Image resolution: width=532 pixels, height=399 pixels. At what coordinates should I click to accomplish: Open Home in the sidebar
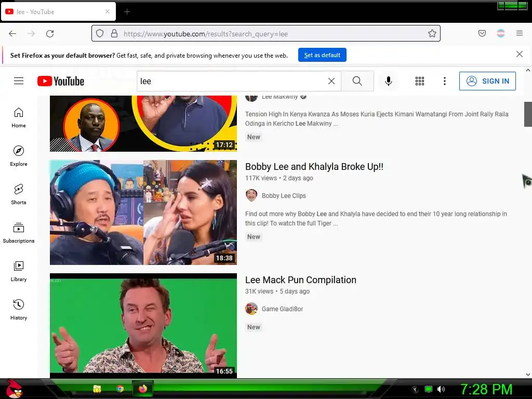(19, 118)
